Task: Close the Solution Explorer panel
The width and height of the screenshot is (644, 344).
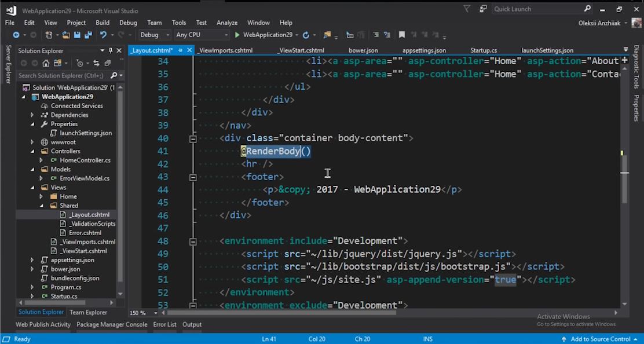Action: (119, 50)
